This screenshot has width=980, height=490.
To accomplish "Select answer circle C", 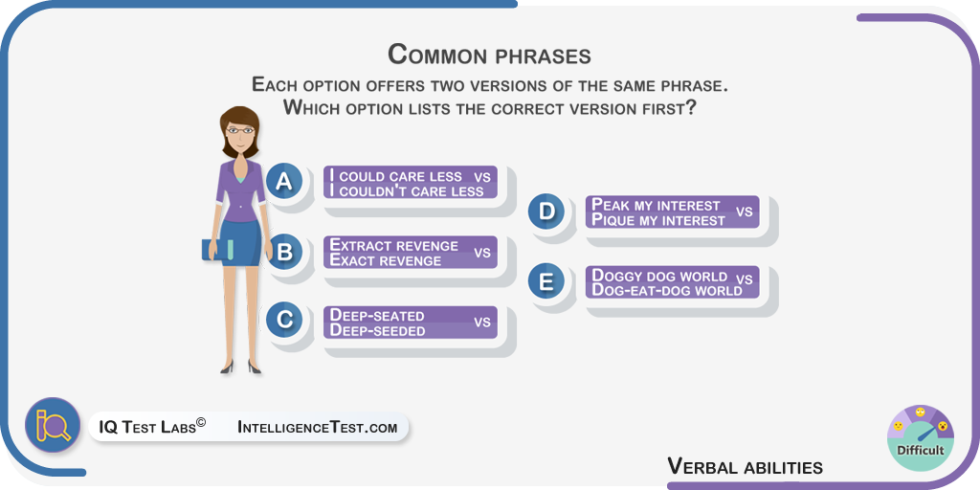I will click(x=284, y=320).
